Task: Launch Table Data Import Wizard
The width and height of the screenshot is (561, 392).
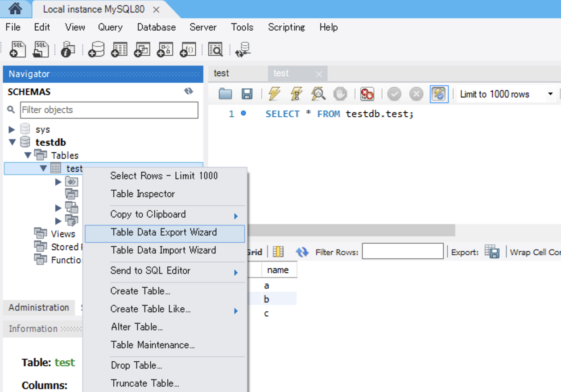Action: point(165,250)
